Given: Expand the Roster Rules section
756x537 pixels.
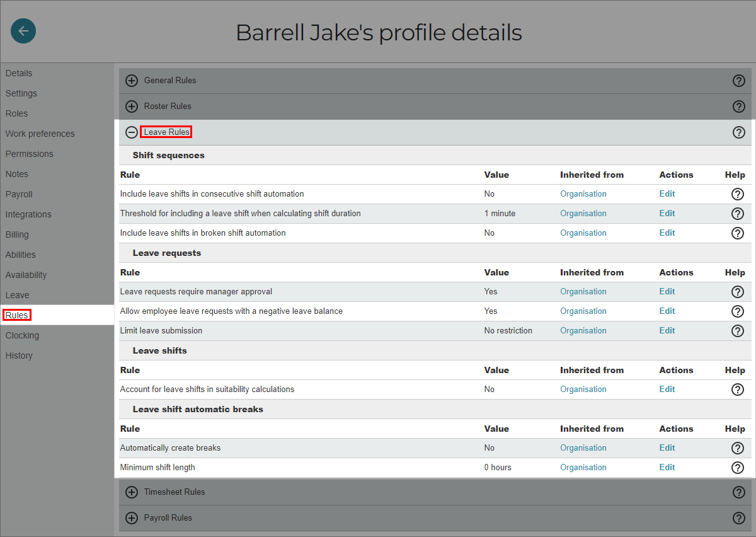Looking at the screenshot, I should (132, 107).
